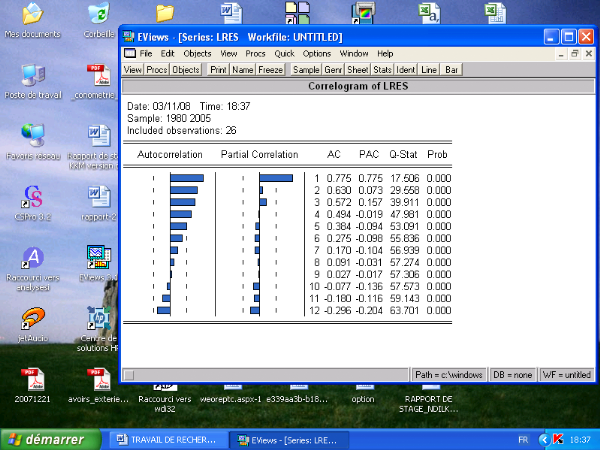Open the Mes documents desktop folder
Viewport: 600px width, 450px height.
pos(32,15)
